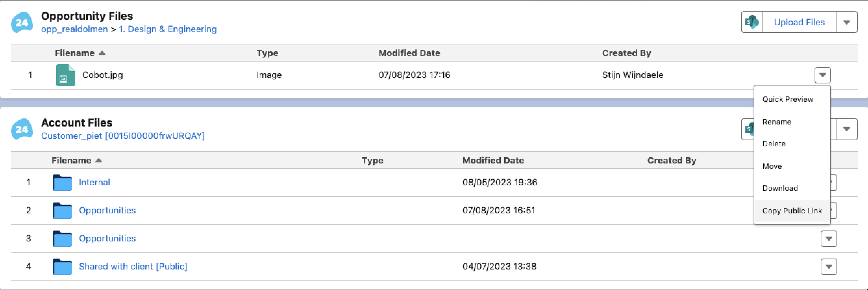The height and width of the screenshot is (290, 868).
Task: Click the Cobot.jpg image file icon
Action: pos(65,75)
